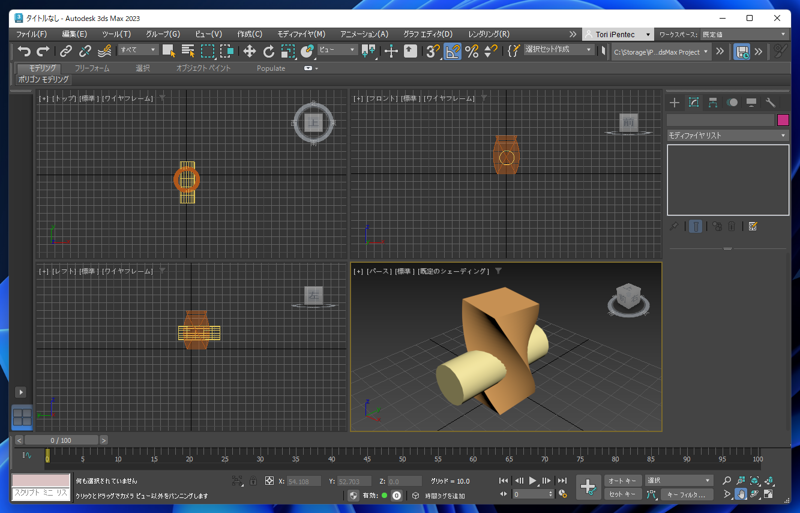This screenshot has height=513, width=800.
Task: Open the 選択セット作成 dropdown
Action: click(x=558, y=50)
